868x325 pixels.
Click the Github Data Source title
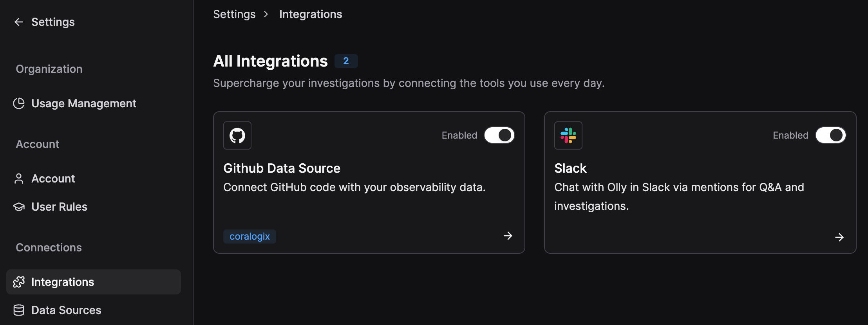(x=282, y=168)
